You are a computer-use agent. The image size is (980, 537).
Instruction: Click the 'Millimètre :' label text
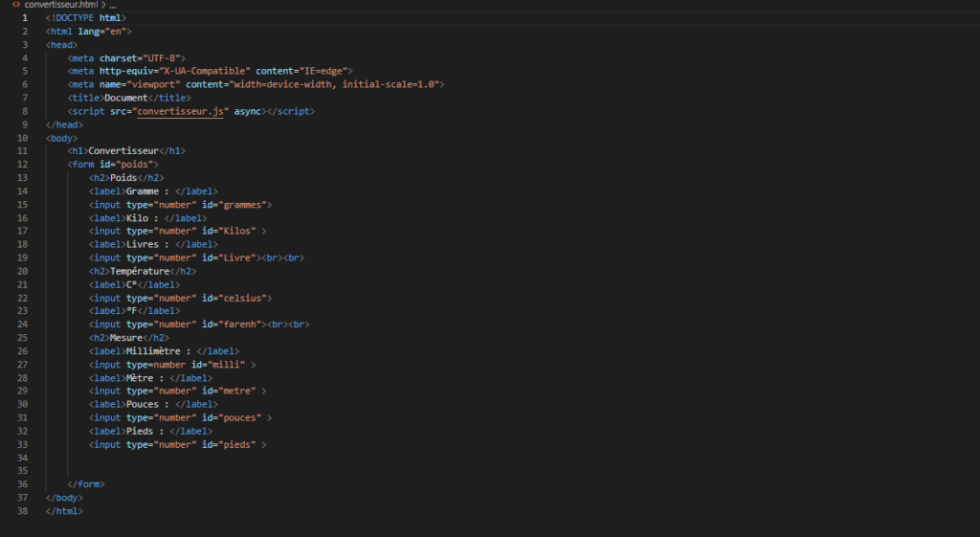158,351
